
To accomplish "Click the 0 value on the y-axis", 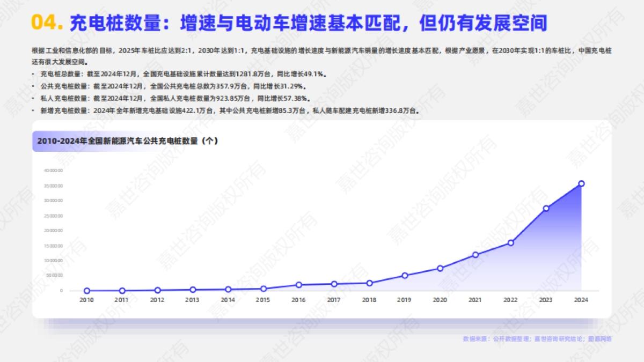I will [60, 290].
